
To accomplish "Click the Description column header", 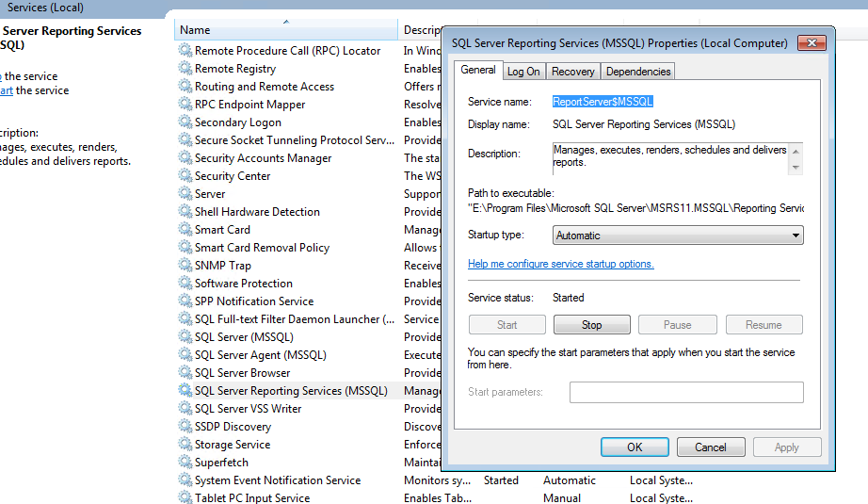I will pos(422,30).
